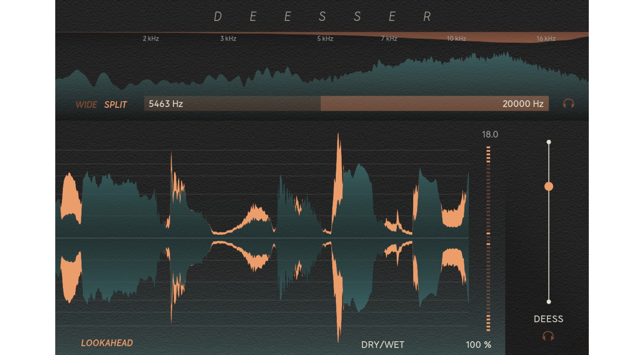644x355 pixels.
Task: Click the 5 kHz marker on the spectrum
Action: [325, 38]
